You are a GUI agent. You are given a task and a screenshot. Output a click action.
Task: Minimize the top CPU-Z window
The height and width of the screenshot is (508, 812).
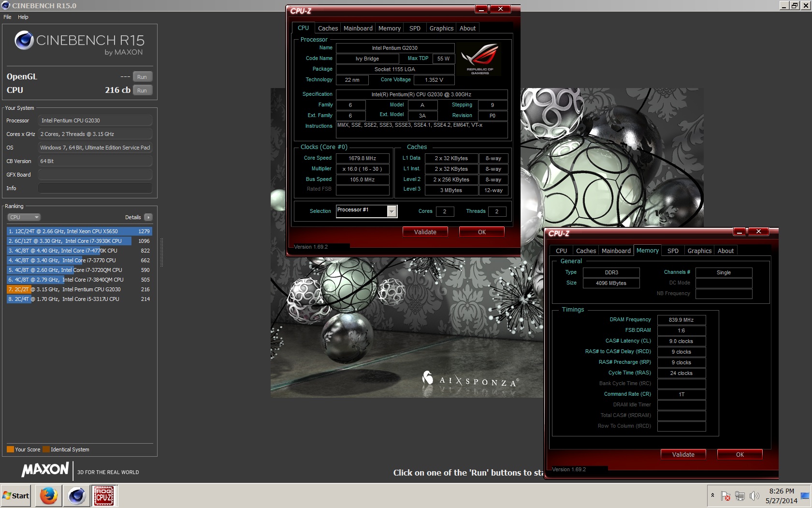pos(481,9)
